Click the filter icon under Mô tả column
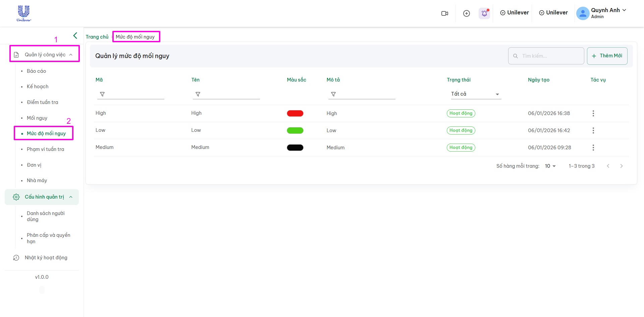This screenshot has height=317, width=644. pyautogui.click(x=333, y=94)
